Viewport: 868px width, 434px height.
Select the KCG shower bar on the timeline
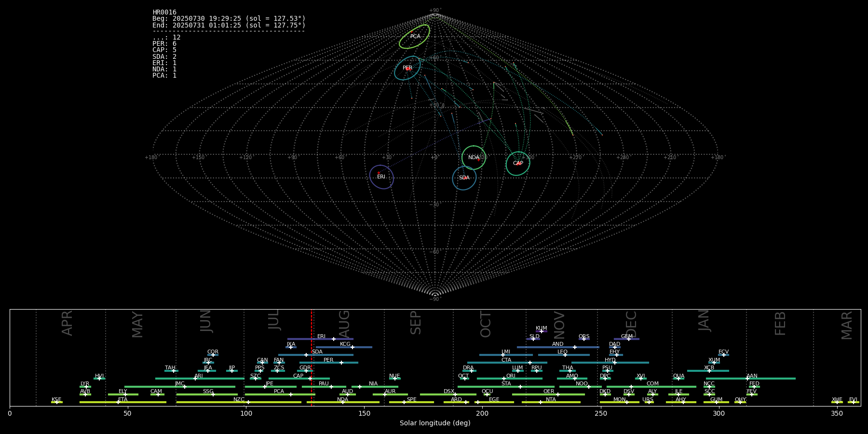pyautogui.click(x=344, y=347)
